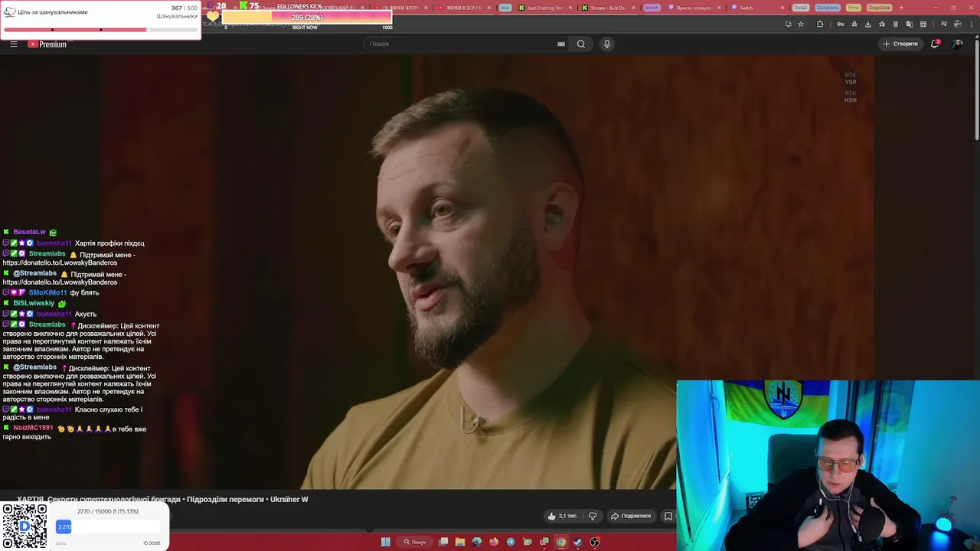The height and width of the screenshot is (551, 980).
Task: Go to YouTube Premium home logo
Action: (x=47, y=44)
